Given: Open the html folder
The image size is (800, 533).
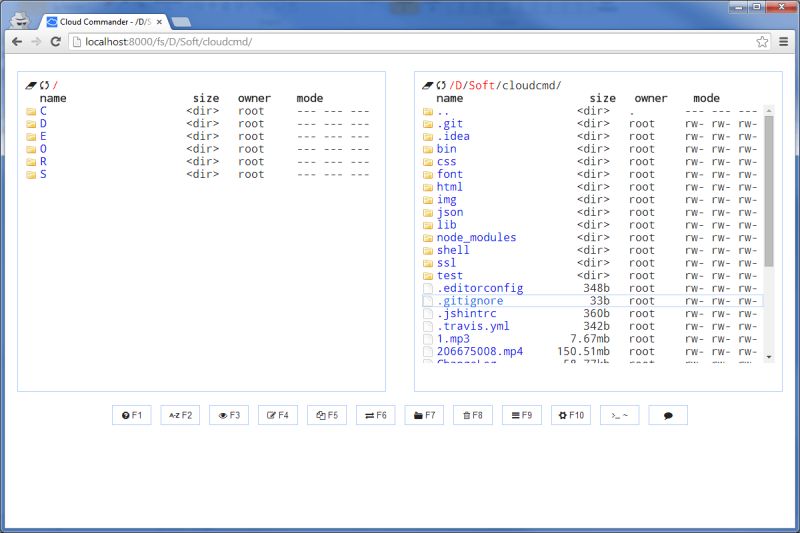Looking at the screenshot, I should [449, 187].
